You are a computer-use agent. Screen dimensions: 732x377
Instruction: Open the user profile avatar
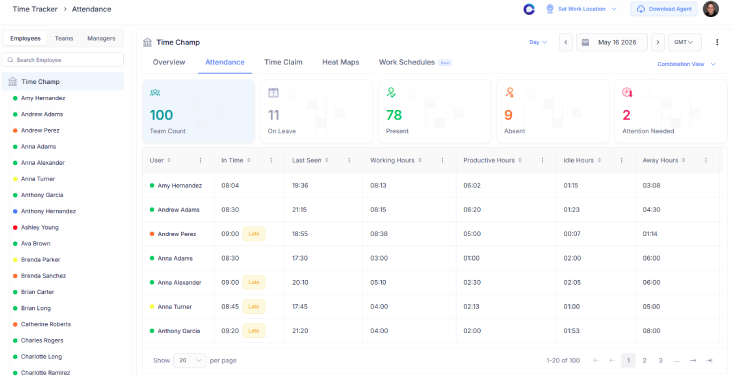point(711,9)
